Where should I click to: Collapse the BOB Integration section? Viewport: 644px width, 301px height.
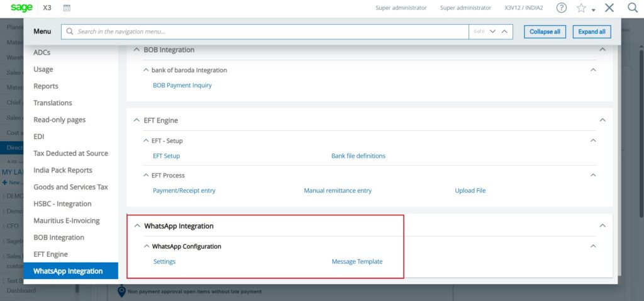[x=136, y=50]
